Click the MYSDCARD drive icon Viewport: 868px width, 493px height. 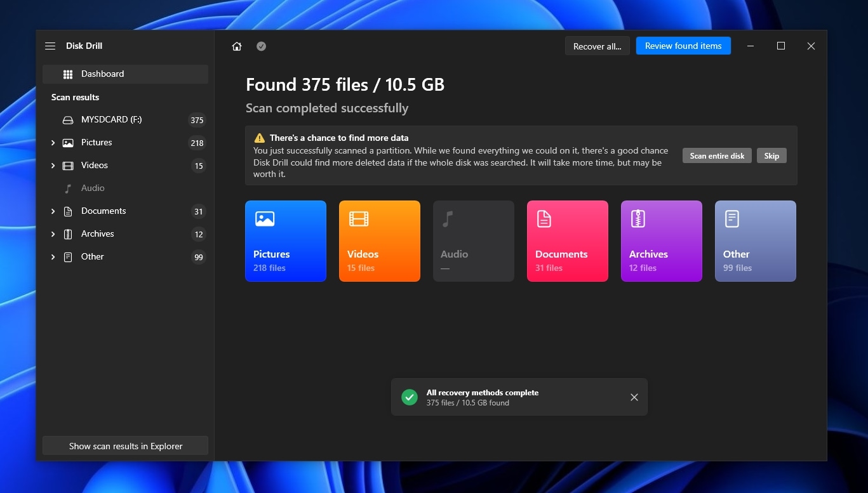click(68, 120)
